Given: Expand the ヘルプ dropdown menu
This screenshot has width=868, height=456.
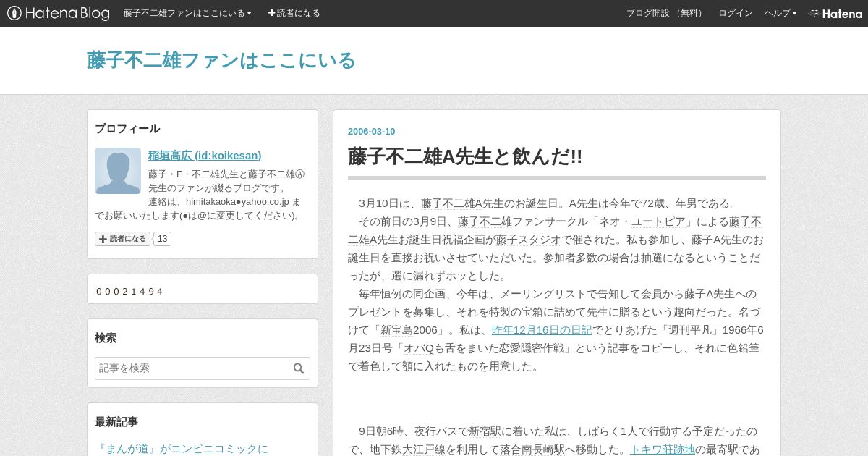Looking at the screenshot, I should click(x=780, y=13).
